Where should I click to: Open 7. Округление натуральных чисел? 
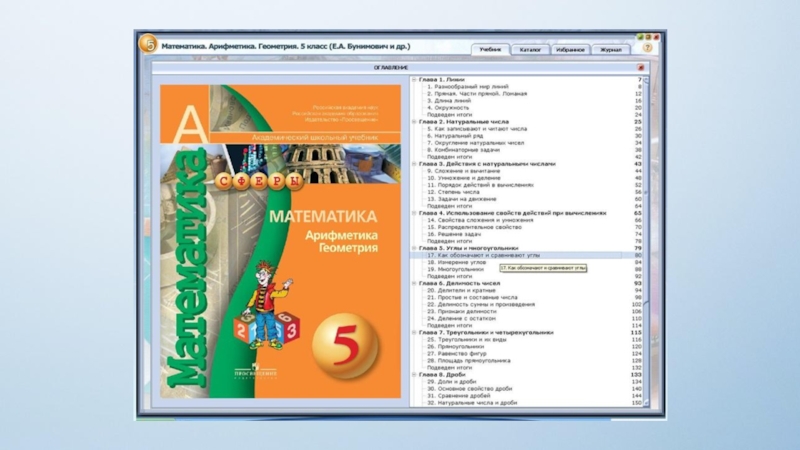click(476, 143)
